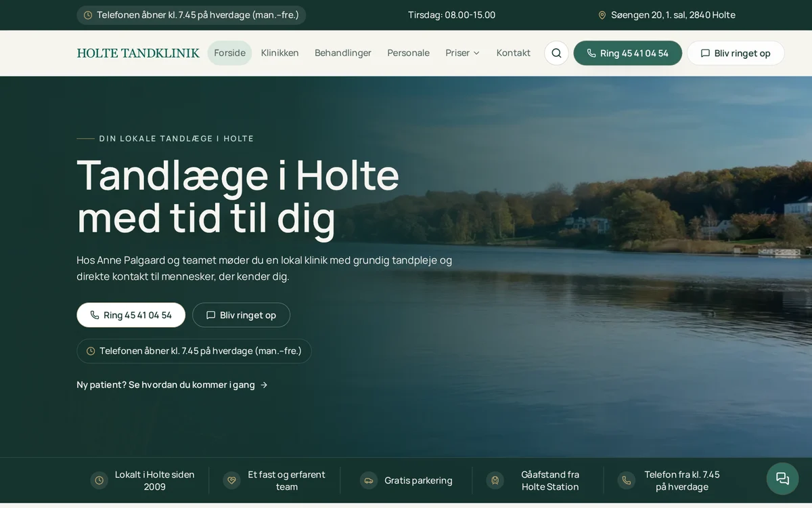Go to the Forside menu item
This screenshot has height=508, width=812.
229,53
